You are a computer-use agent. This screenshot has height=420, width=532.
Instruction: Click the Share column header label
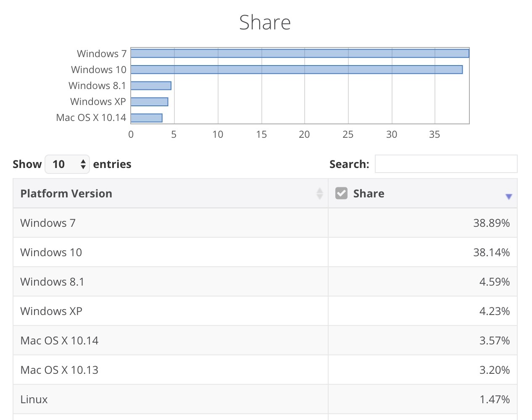[x=369, y=194]
